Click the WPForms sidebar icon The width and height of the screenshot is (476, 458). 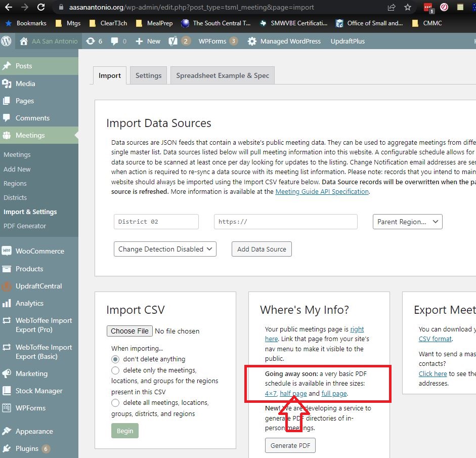[x=7, y=408]
